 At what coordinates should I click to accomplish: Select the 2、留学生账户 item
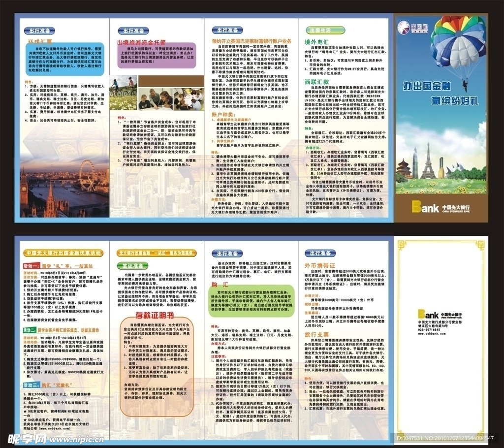[x=223, y=141]
